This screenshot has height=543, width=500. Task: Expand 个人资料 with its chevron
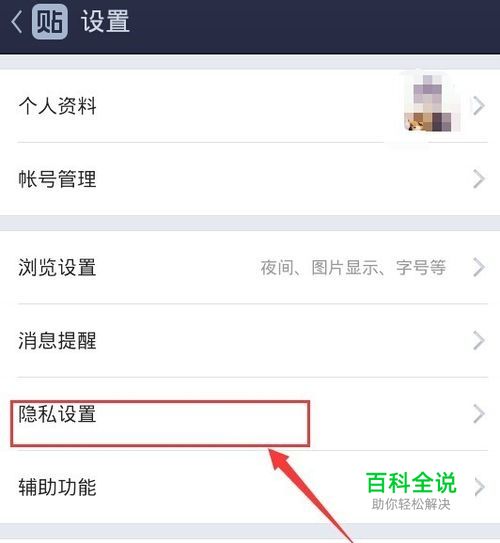tap(479, 106)
